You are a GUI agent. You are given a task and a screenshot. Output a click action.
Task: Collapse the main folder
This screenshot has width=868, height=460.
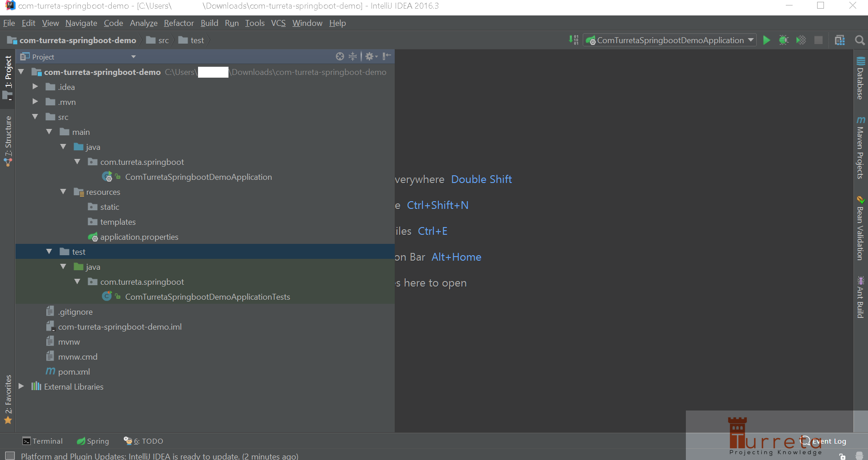pyautogui.click(x=49, y=132)
